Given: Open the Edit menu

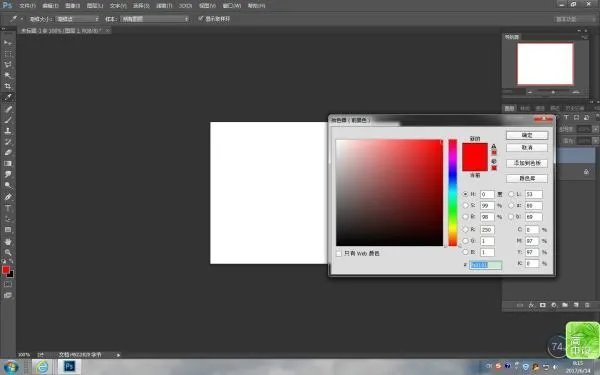Looking at the screenshot, I should tap(51, 6).
